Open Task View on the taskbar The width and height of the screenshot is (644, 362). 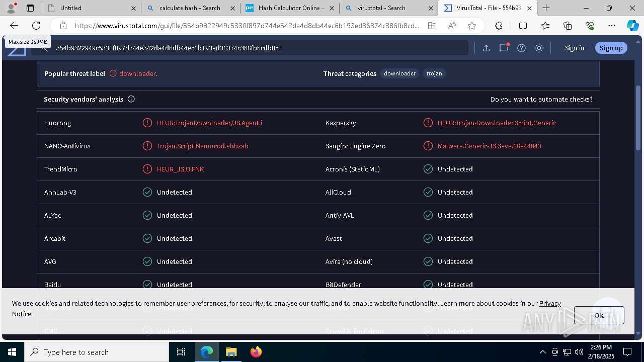coord(181,352)
